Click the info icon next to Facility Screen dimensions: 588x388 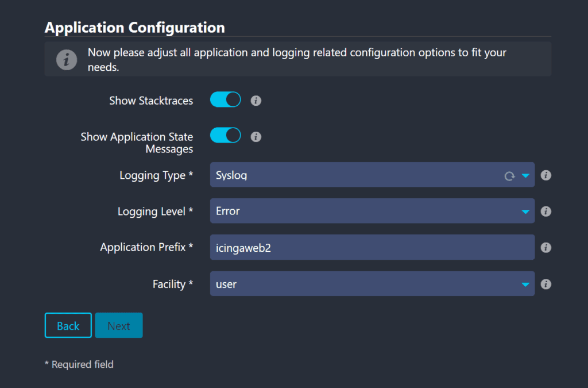coord(546,284)
